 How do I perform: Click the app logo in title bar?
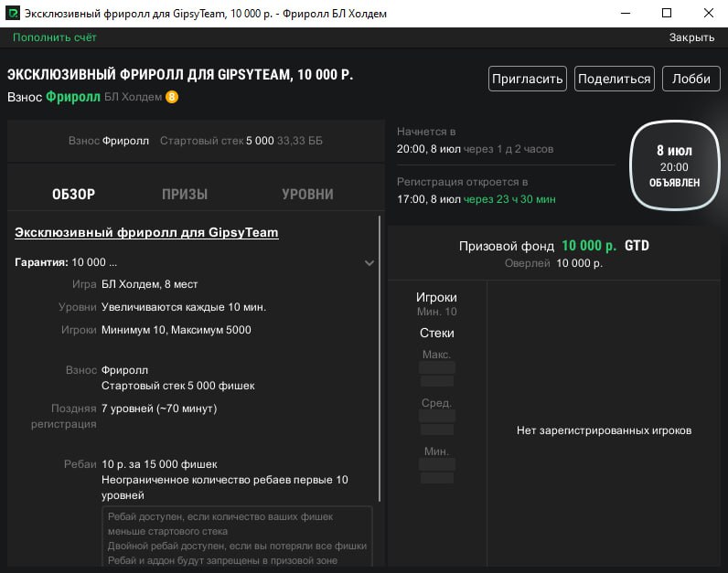[x=12, y=13]
